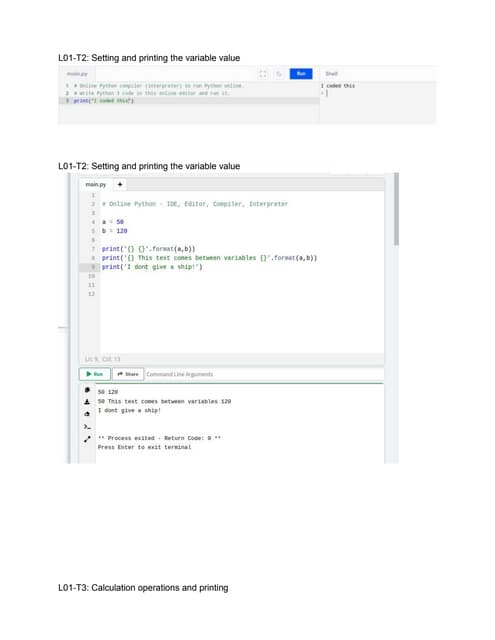
Task: Click code line "a = 50"
Action: click(113, 222)
